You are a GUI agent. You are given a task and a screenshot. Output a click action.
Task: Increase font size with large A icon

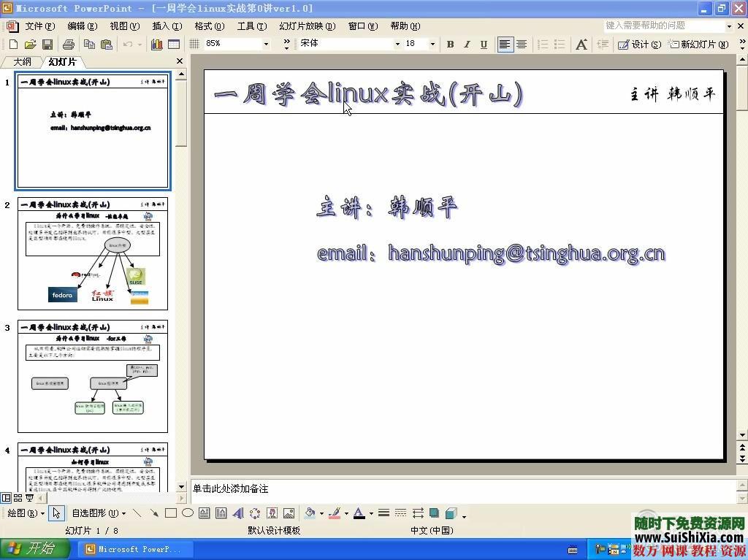(x=581, y=45)
